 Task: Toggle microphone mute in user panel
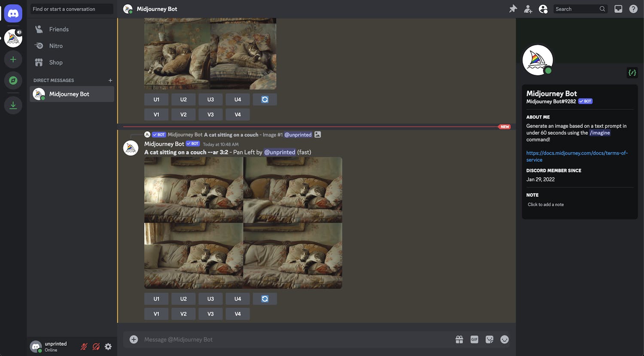(84, 347)
